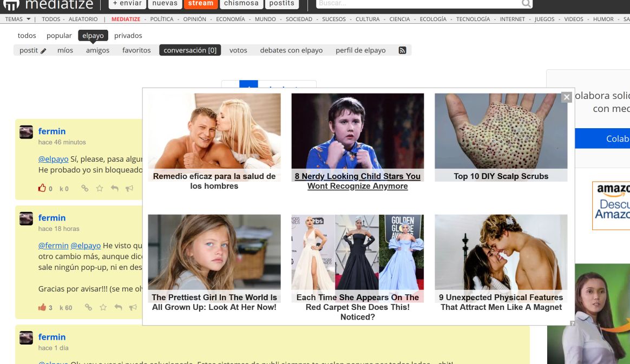Select the 'stream' tab

pos(201,4)
